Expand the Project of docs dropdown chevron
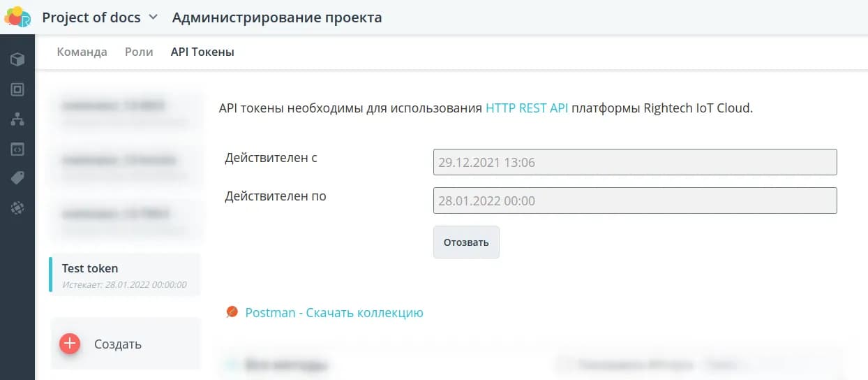 pyautogui.click(x=154, y=17)
